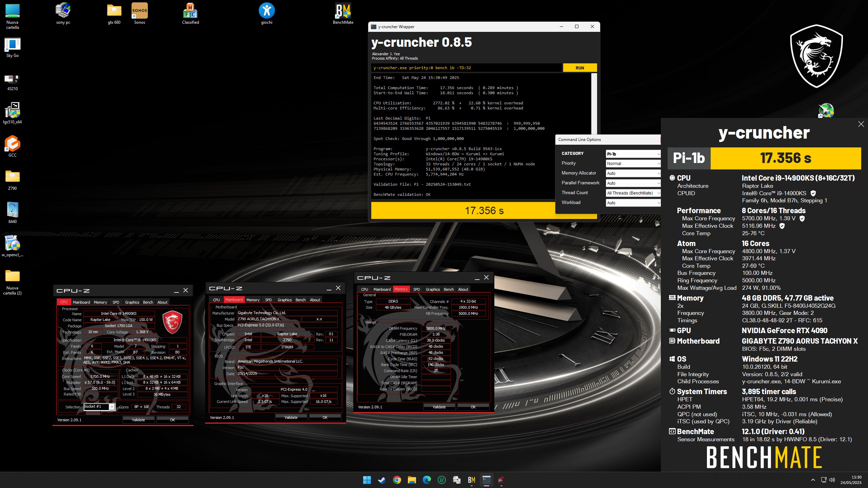Expand the Thread Count dropdown
The width and height of the screenshot is (868, 488).
coord(633,193)
